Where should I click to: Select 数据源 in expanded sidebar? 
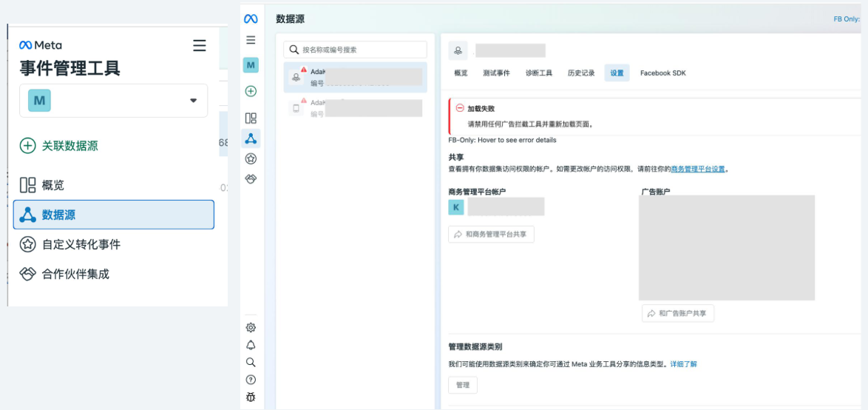point(113,215)
